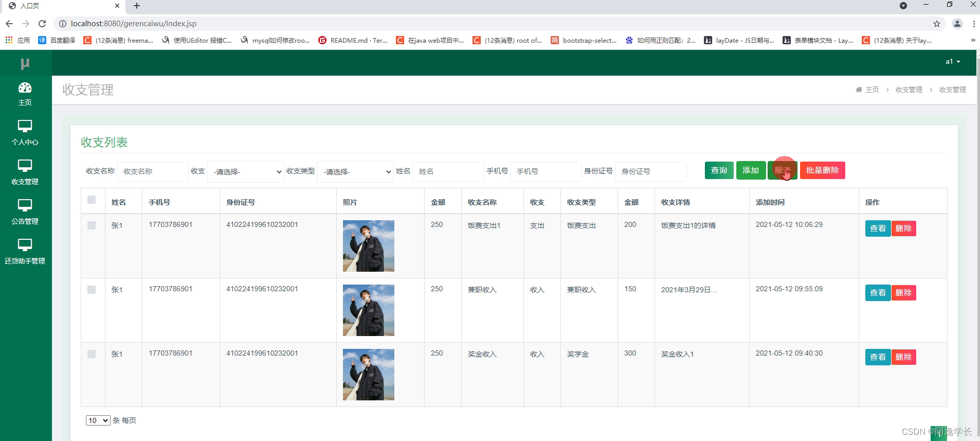The width and height of the screenshot is (980, 441).
Task: Open the Chrome three-dot menu
Action: [974, 24]
